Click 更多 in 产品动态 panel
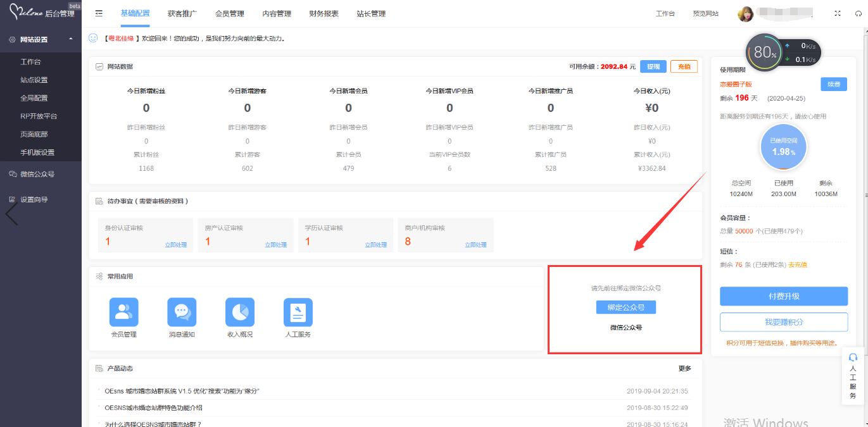 (x=685, y=368)
